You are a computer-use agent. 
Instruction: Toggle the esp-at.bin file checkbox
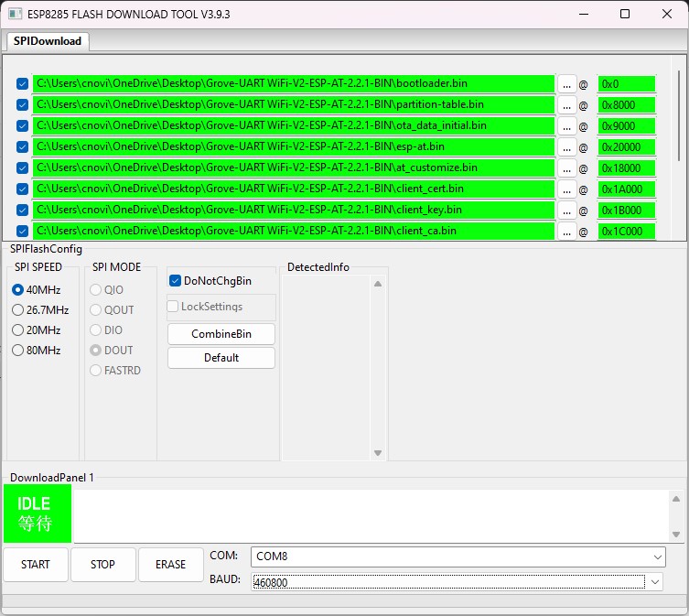22,146
